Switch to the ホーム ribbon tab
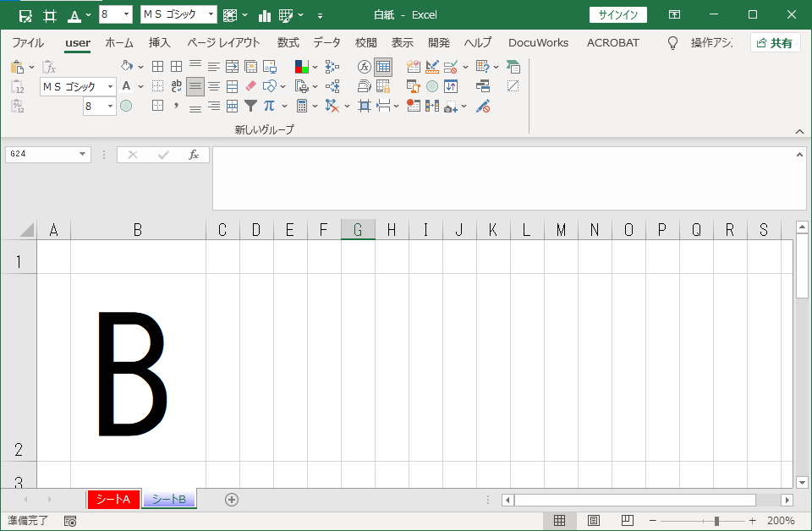Viewport: 812px width, 531px height. click(x=119, y=43)
